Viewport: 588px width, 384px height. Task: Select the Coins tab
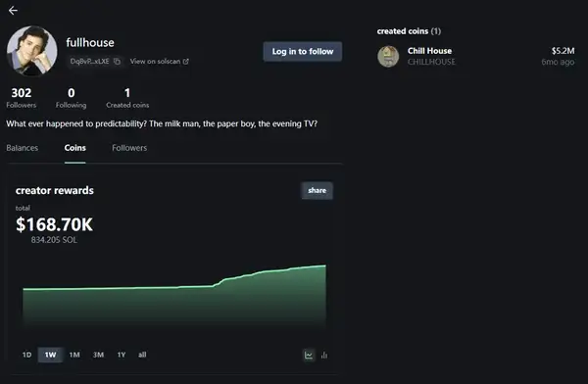pos(75,148)
